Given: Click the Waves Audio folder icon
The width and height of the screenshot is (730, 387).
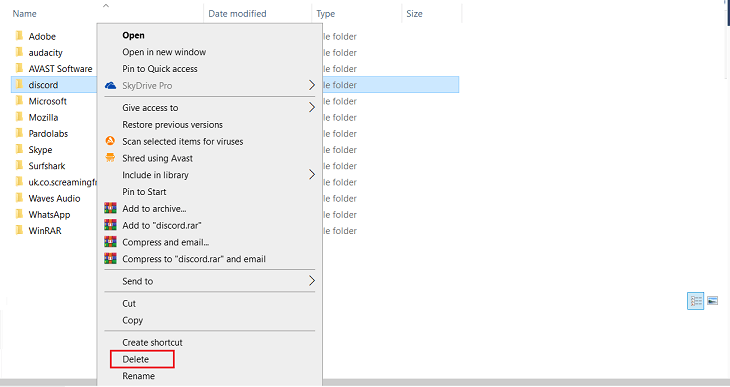Looking at the screenshot, I should pos(19,198).
